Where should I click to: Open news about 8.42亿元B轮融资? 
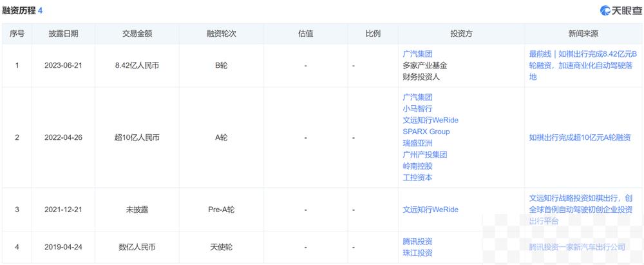point(582,65)
